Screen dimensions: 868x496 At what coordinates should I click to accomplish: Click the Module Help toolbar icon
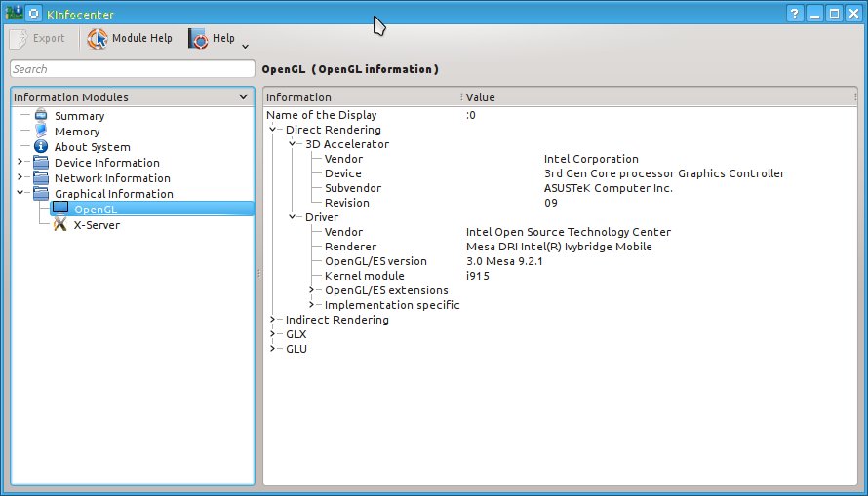point(98,39)
